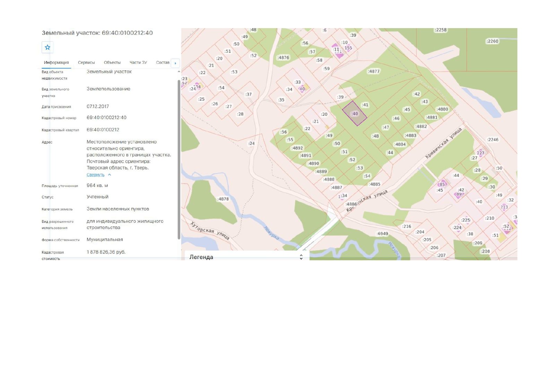Screen dimensions: 555x392
Task: Select the highlighted purple parcel on the map
Action: click(355, 113)
